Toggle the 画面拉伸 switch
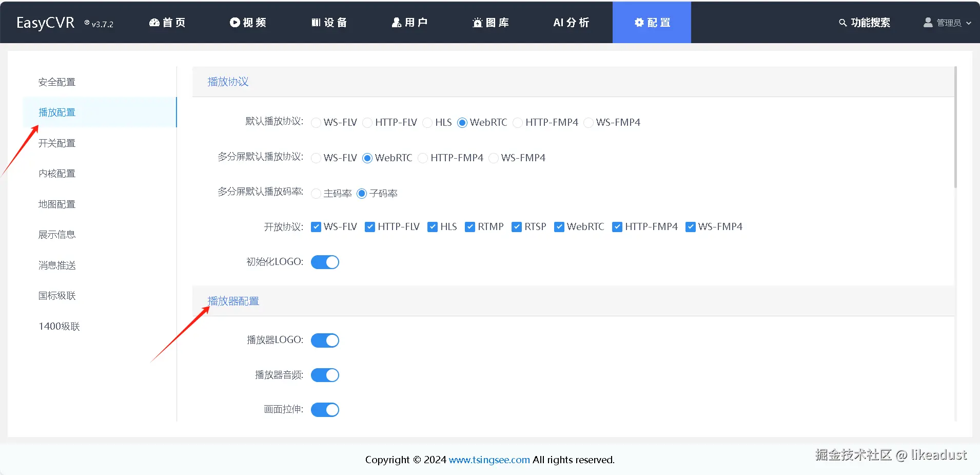This screenshot has width=980, height=475. click(325, 410)
